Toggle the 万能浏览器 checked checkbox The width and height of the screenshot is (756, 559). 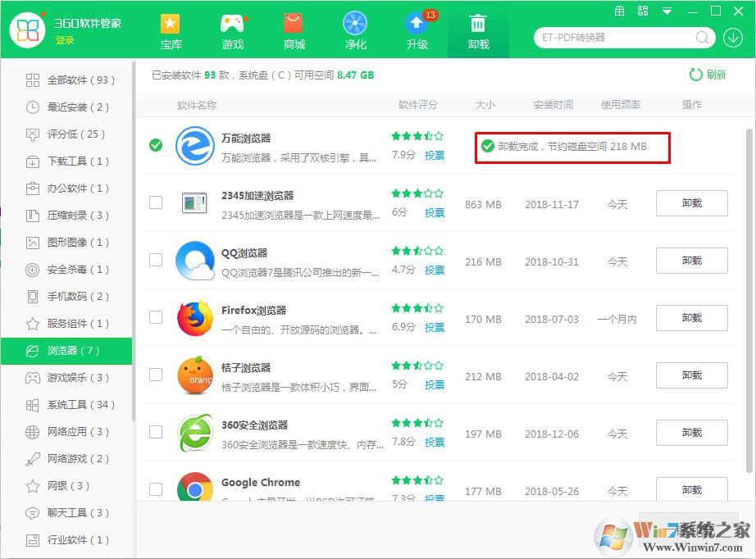156,145
